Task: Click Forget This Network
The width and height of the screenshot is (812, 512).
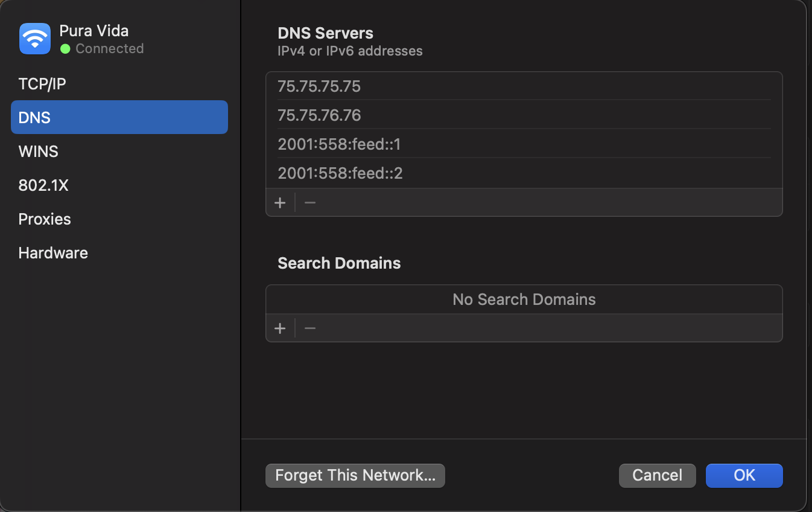Action: click(355, 475)
